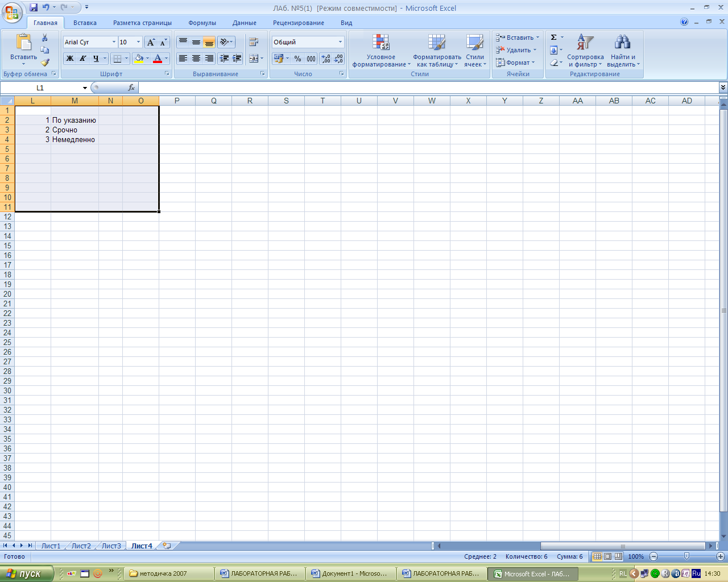Align text left in cell
Viewport: 728px width, 582px height.
pos(183,59)
